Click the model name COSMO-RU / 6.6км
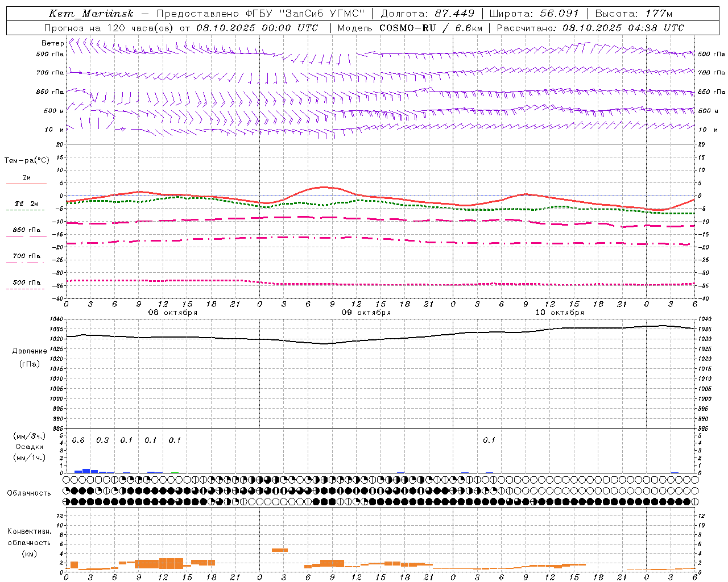 click(x=431, y=28)
